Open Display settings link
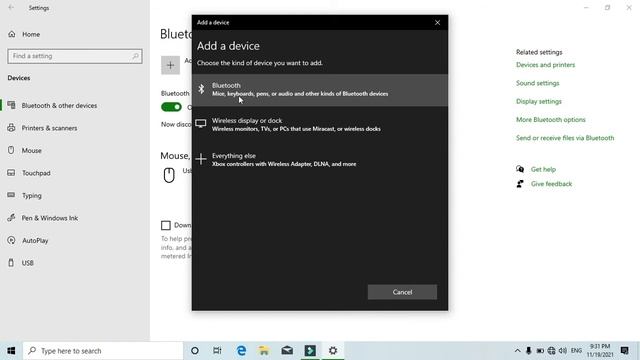Image resolution: width=640 pixels, height=360 pixels. point(539,101)
